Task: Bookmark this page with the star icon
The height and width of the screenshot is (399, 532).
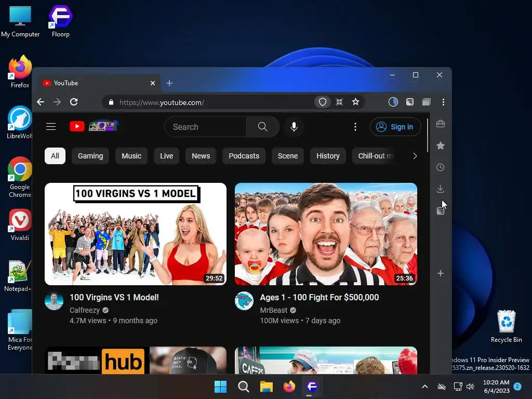Action: click(355, 102)
